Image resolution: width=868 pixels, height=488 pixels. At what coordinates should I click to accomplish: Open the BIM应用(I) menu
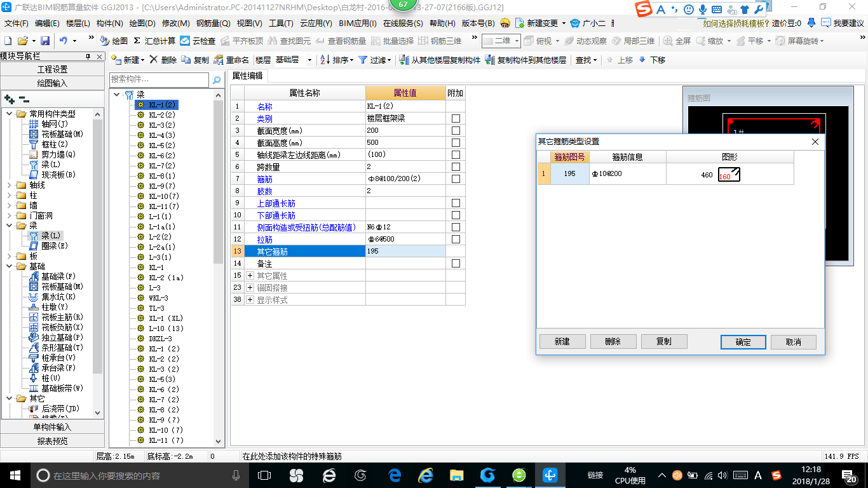pos(358,23)
